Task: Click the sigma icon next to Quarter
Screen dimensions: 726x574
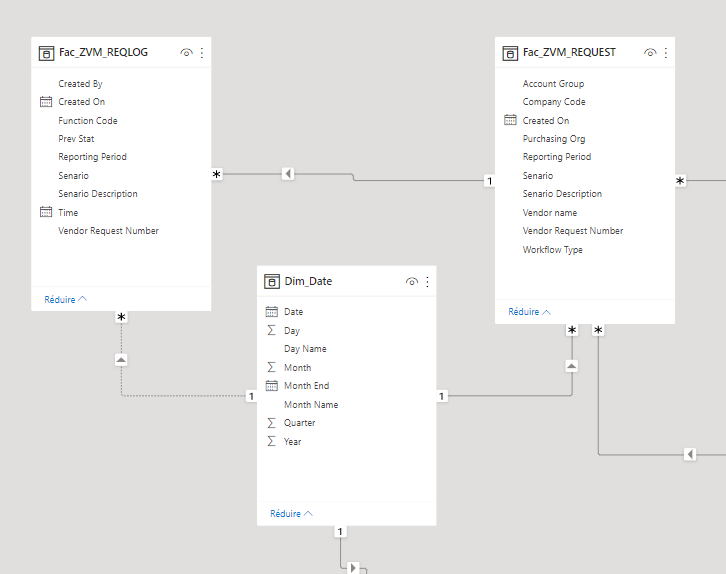Action: click(x=272, y=423)
